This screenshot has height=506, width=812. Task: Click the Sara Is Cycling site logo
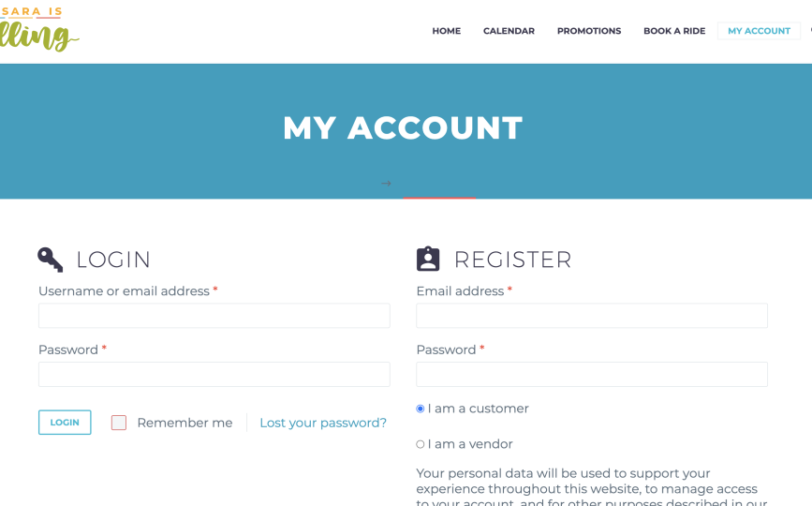click(x=37, y=29)
